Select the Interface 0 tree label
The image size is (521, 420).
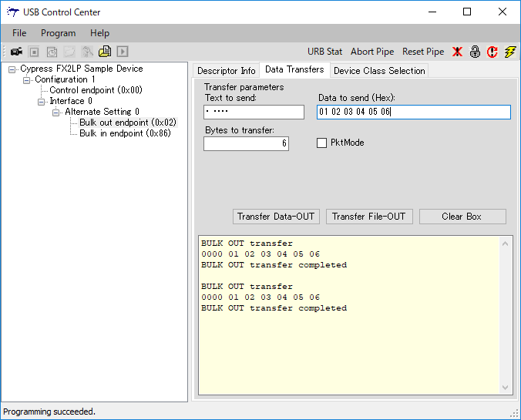[71, 101]
